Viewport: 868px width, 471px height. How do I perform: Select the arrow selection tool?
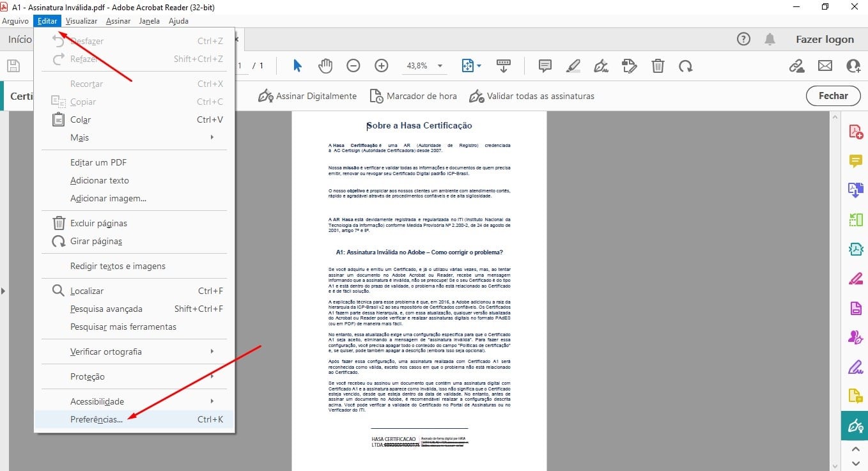297,65
